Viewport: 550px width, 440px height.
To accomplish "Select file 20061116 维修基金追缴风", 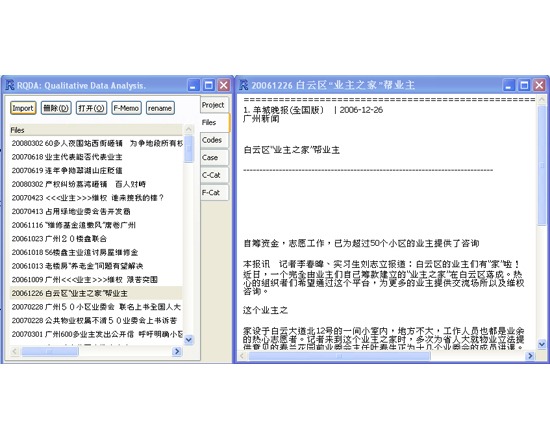I will (96, 225).
